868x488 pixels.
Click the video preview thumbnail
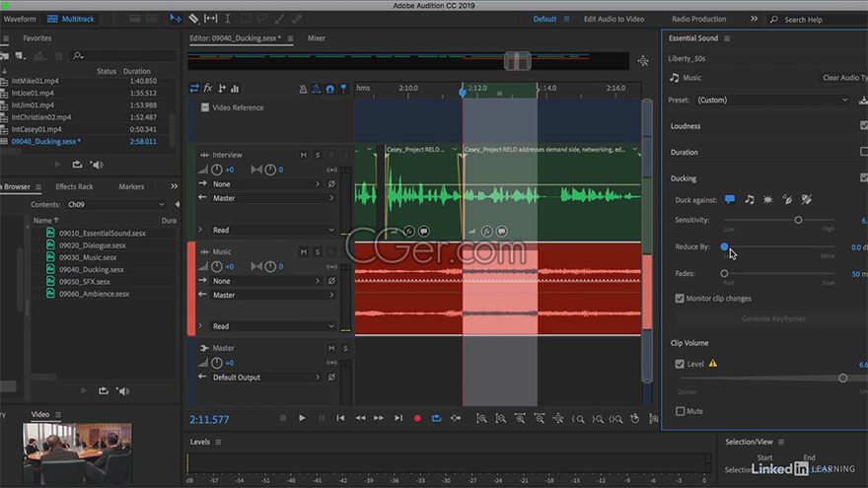click(x=77, y=453)
